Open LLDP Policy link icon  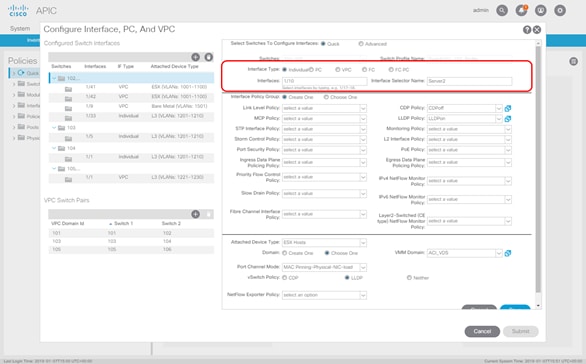[x=508, y=119]
